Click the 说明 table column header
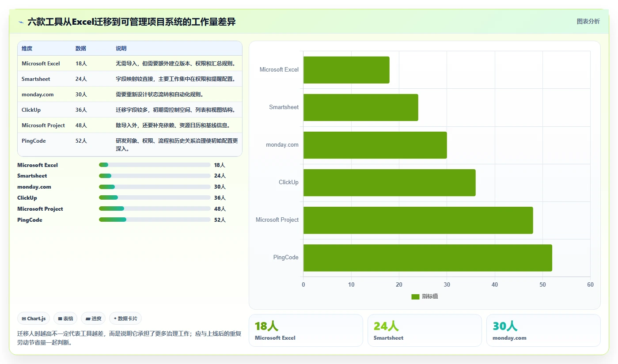Image resolution: width=618 pixels, height=364 pixels. tap(121, 48)
